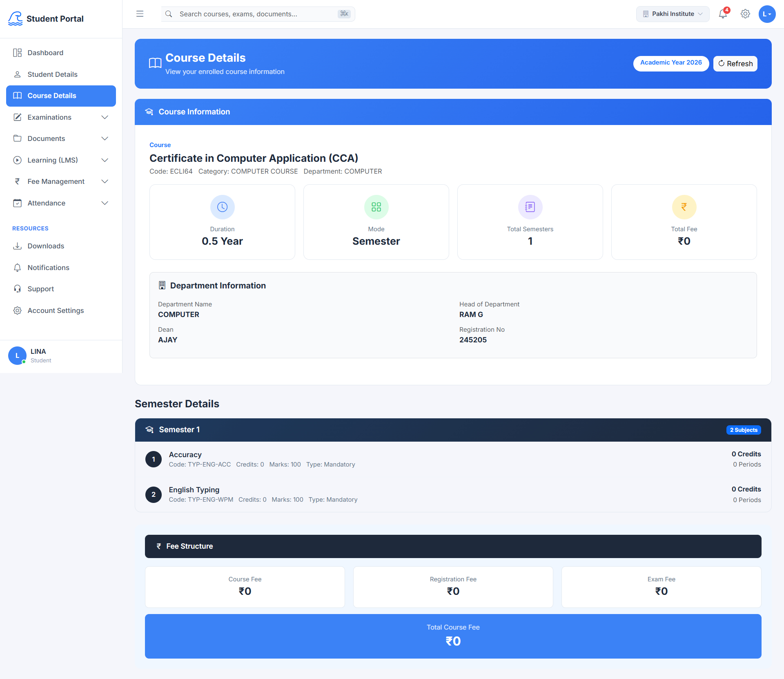
Task: Click the Student Details person icon
Action: coord(17,74)
